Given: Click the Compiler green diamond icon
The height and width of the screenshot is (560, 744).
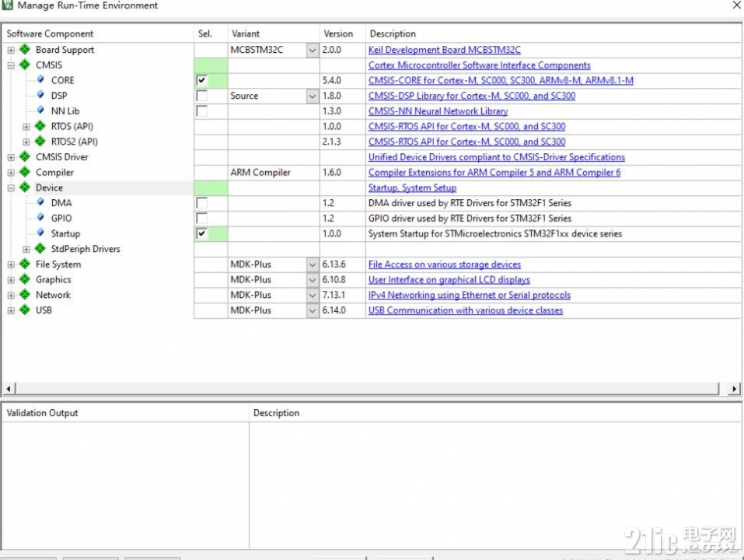Looking at the screenshot, I should click(x=25, y=172).
